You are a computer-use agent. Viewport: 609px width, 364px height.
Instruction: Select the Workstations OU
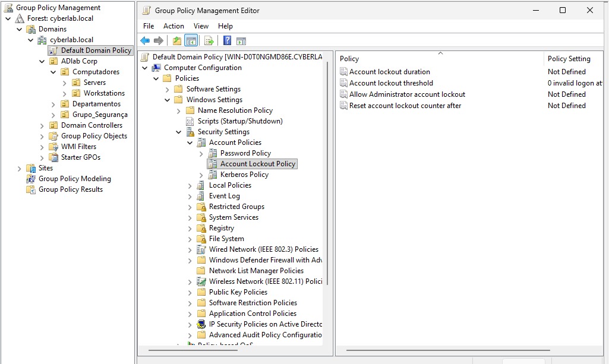click(x=104, y=93)
